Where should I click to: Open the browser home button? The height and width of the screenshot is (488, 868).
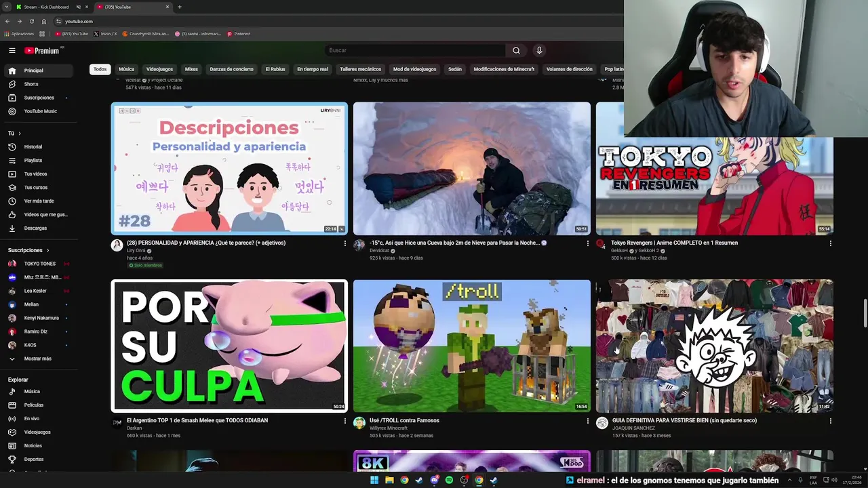(x=44, y=21)
